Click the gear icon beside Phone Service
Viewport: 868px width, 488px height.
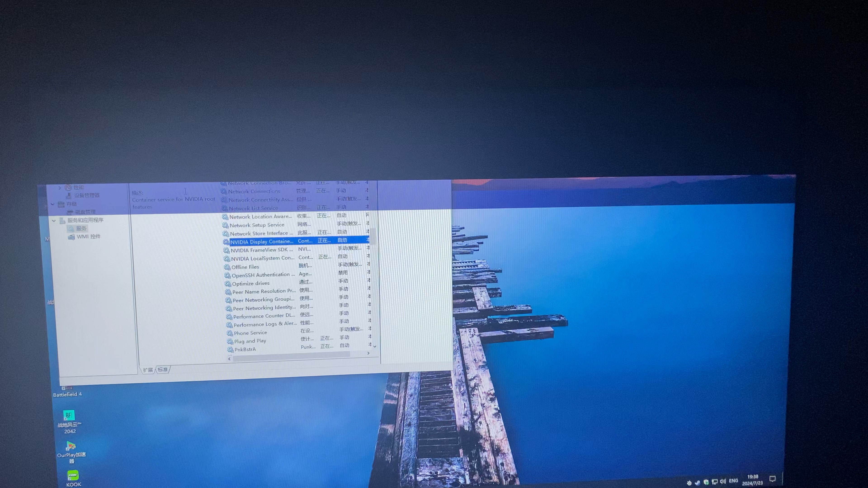point(230,333)
